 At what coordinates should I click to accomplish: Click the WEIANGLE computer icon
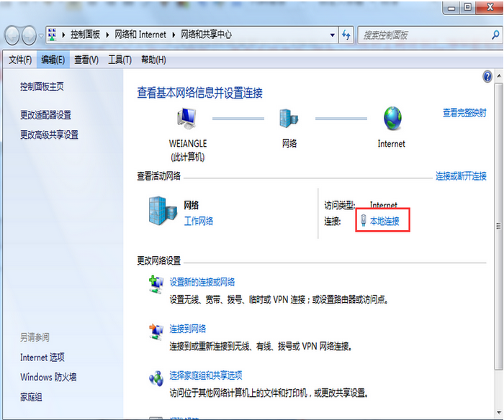click(187, 118)
